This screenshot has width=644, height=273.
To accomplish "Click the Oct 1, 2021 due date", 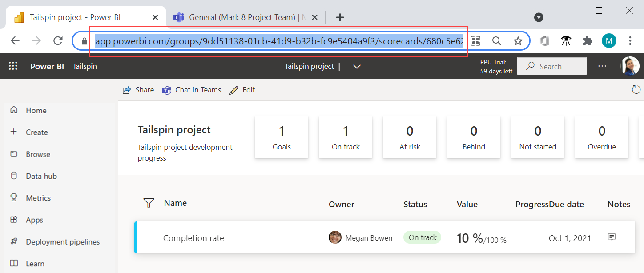I will [570, 238].
